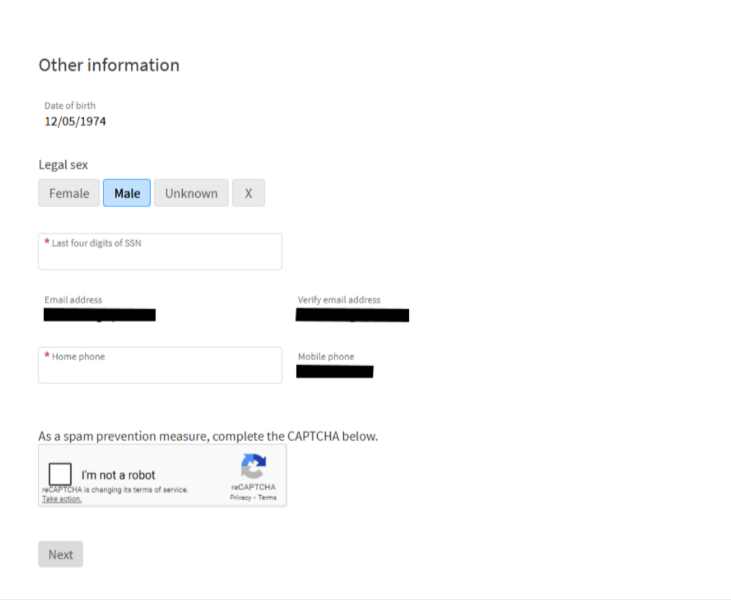Click the Other information heading
This screenshot has height=600, width=731.
pos(109,65)
